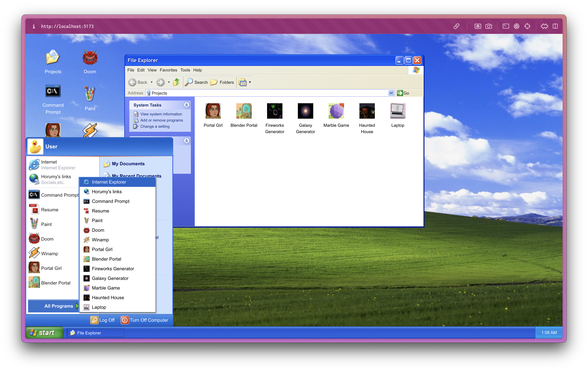
Task: Select Fireworks Generator in All Programs list
Action: click(113, 268)
